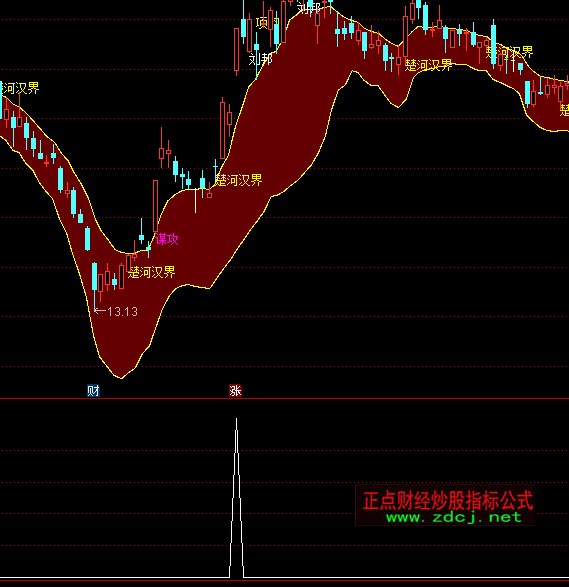Image resolution: width=569 pixels, height=587 pixels.
Task: Select the tall red candle above 谋攻
Action: (x=155, y=206)
